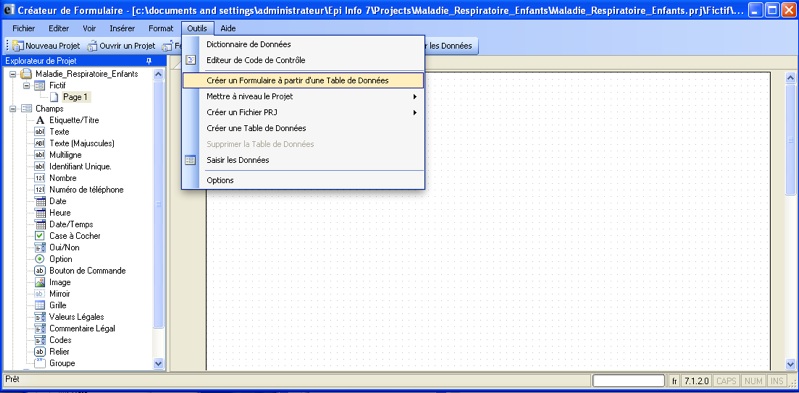Click the Codes field icon
The image size is (799, 393).
click(x=40, y=340)
